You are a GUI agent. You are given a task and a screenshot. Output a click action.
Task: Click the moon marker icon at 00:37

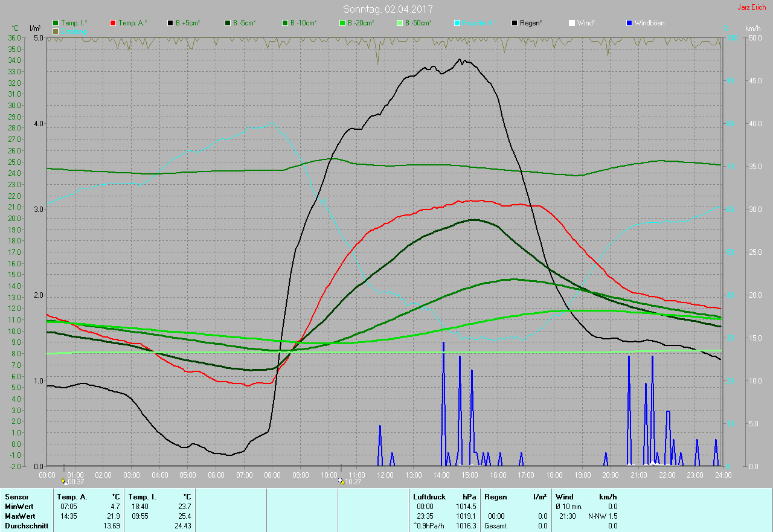(x=63, y=481)
